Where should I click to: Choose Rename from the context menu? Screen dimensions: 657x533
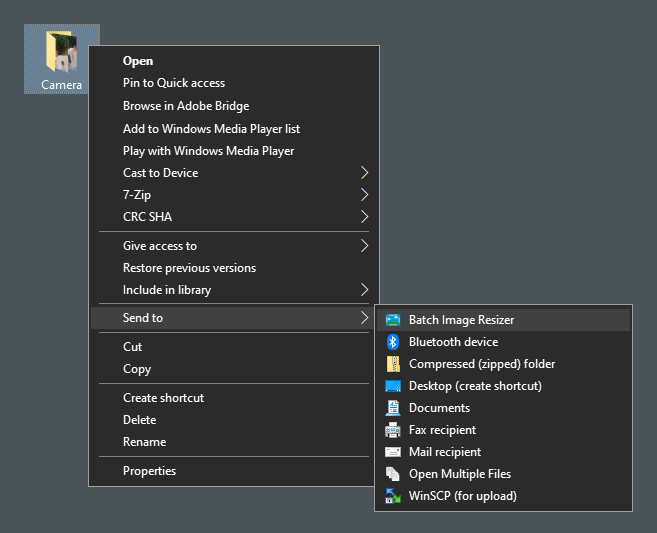(234, 442)
